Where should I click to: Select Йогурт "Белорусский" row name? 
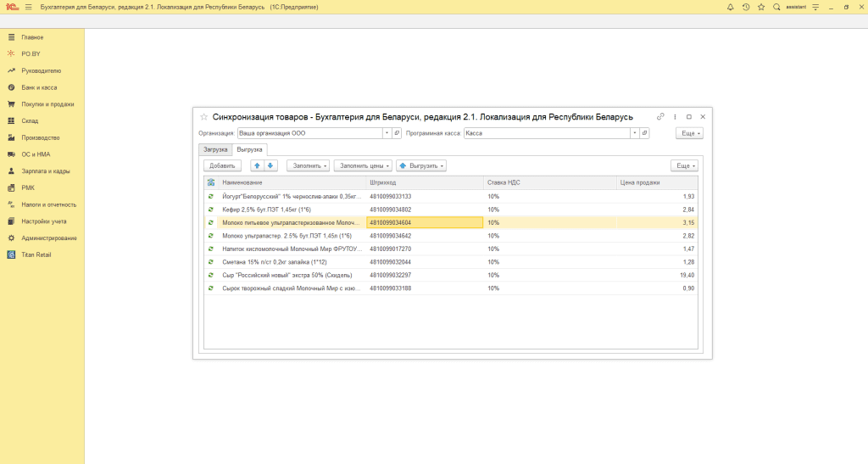pyautogui.click(x=292, y=197)
